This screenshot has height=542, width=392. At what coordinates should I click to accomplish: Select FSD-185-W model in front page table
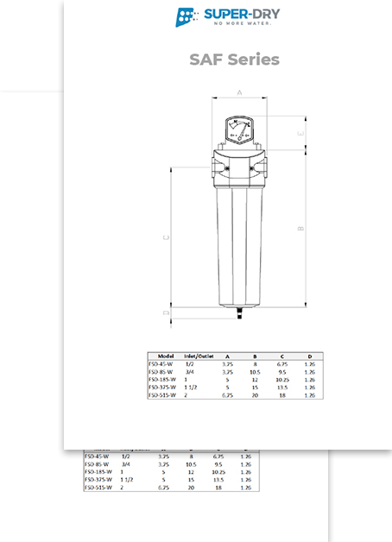(x=162, y=380)
